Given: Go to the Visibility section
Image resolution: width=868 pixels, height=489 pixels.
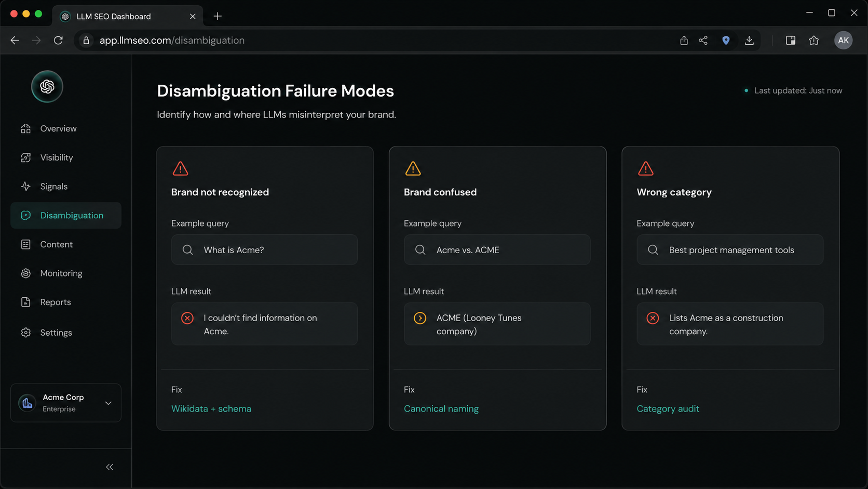Looking at the screenshot, I should point(65,157).
